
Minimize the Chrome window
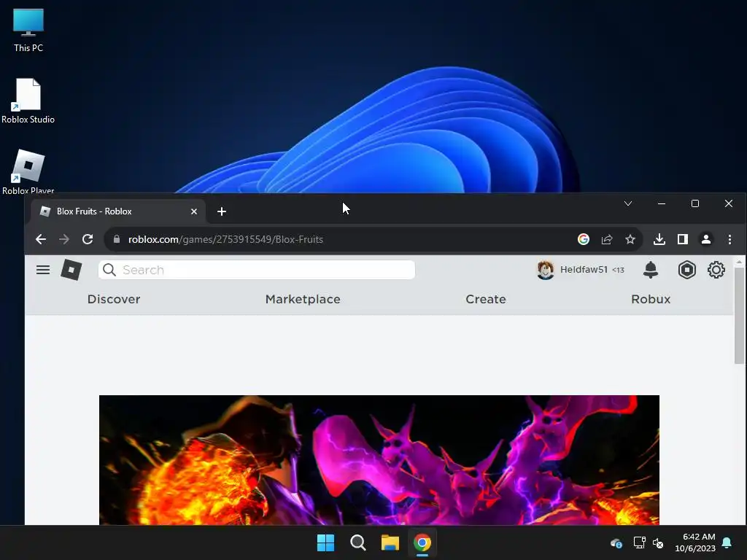point(661,204)
